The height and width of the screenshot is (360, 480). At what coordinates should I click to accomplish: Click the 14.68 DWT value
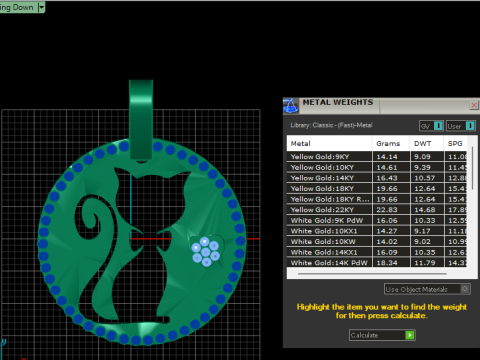(425, 210)
